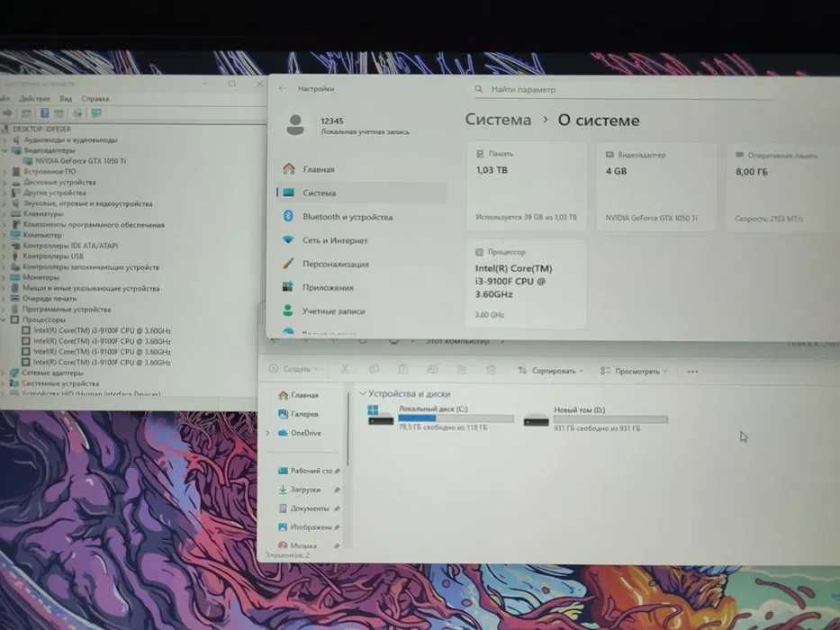Open the 12345 local account profile
840x630 pixels.
tap(348, 126)
